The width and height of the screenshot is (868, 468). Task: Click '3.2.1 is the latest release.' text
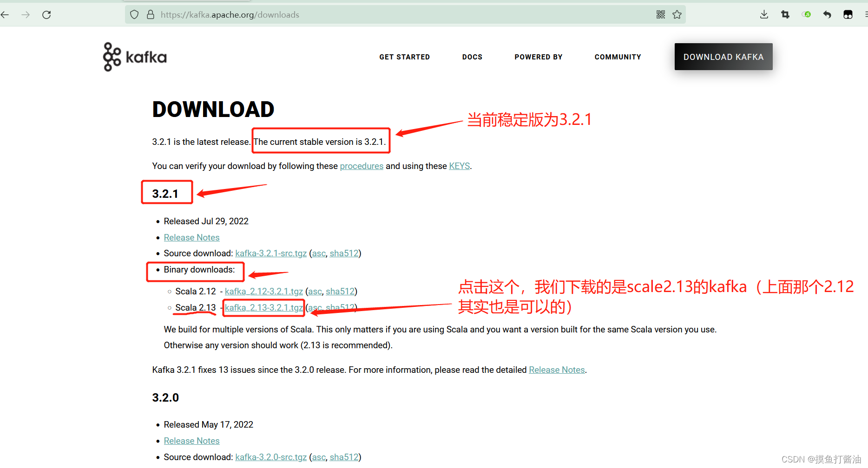(201, 142)
